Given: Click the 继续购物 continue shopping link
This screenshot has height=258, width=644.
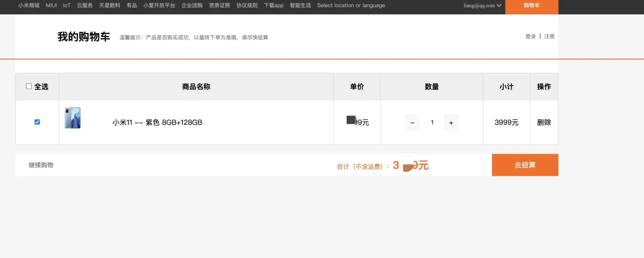Looking at the screenshot, I should click(x=41, y=165).
